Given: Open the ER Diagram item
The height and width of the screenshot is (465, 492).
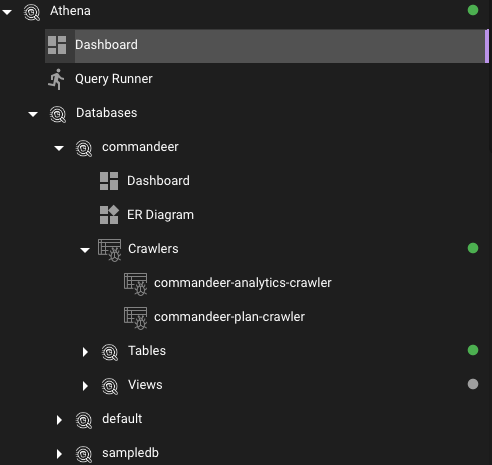Looking at the screenshot, I should [x=160, y=215].
